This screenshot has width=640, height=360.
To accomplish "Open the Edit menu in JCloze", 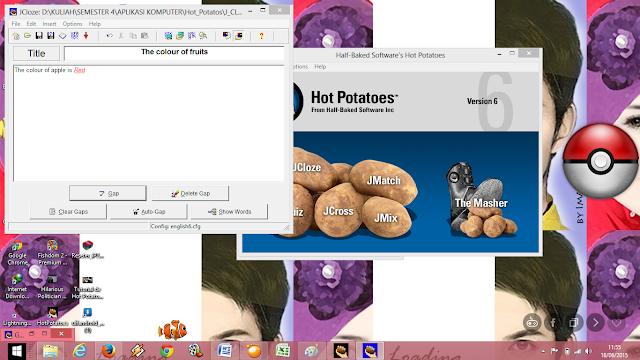I will (x=31, y=24).
